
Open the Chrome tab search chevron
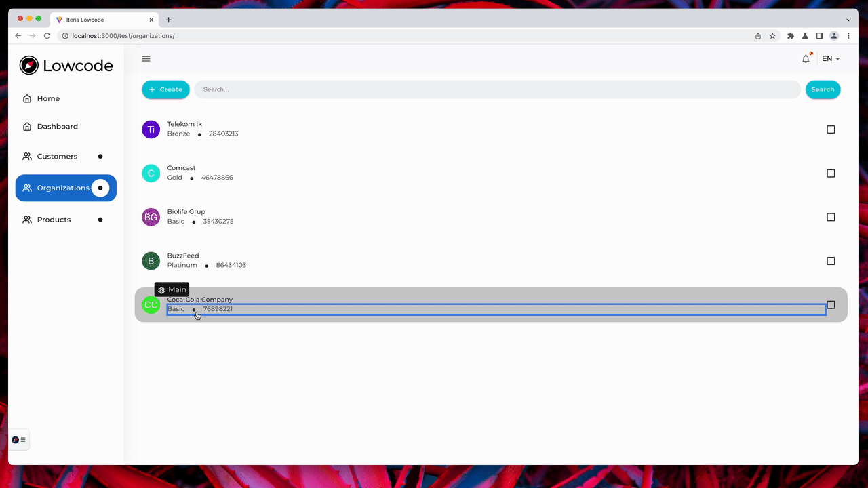tap(848, 20)
